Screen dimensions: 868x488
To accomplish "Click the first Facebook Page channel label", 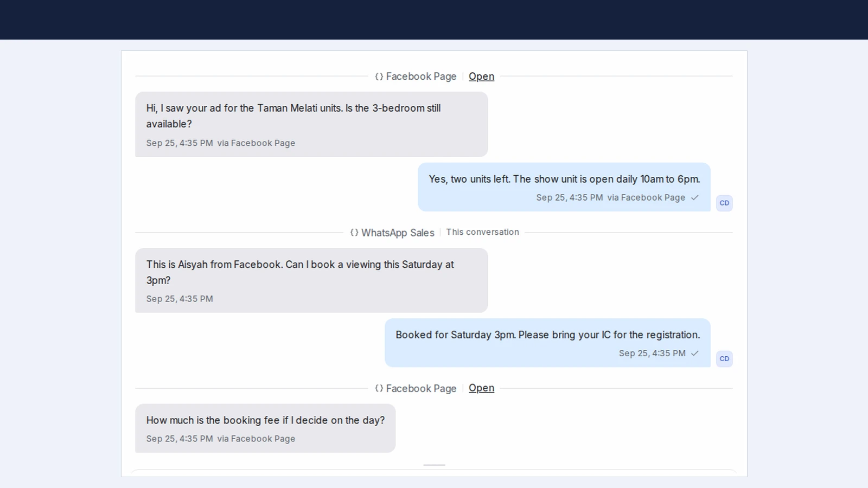I will pyautogui.click(x=421, y=76).
